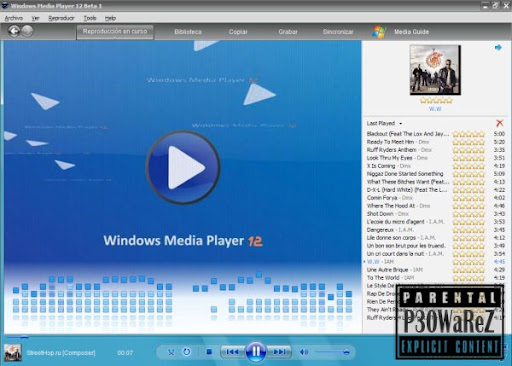Open the Archivo menu
The height and width of the screenshot is (366, 512).
[14, 18]
